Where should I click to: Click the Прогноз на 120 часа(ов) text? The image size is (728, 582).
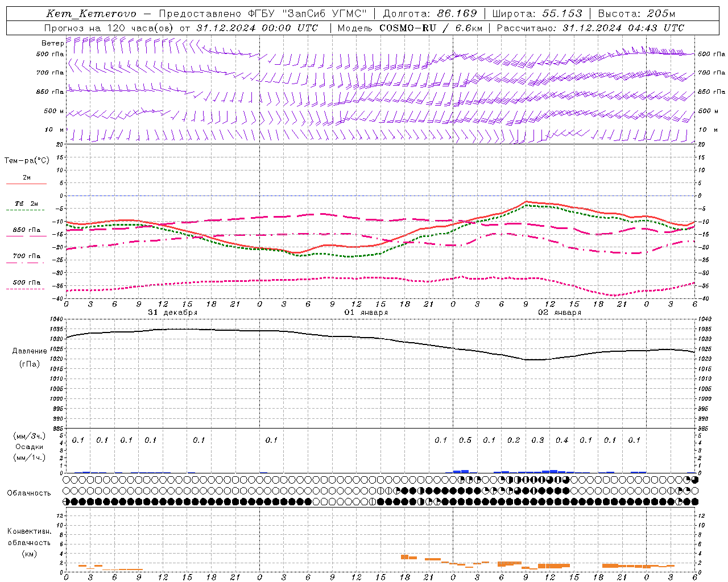tap(109, 28)
